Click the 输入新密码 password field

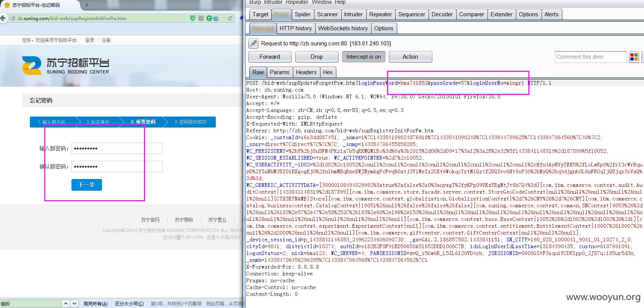(x=117, y=148)
